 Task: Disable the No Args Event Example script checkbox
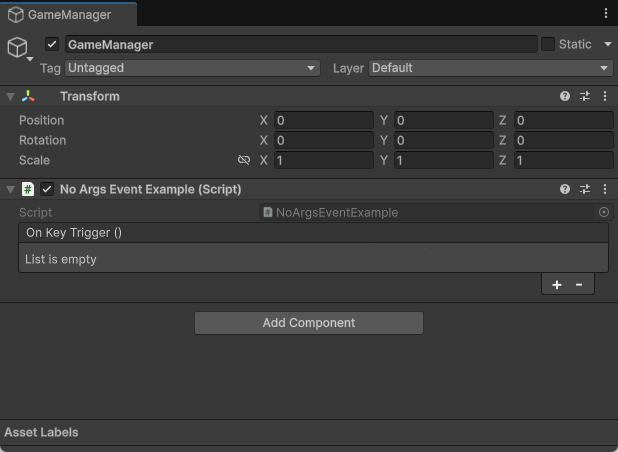(x=47, y=189)
